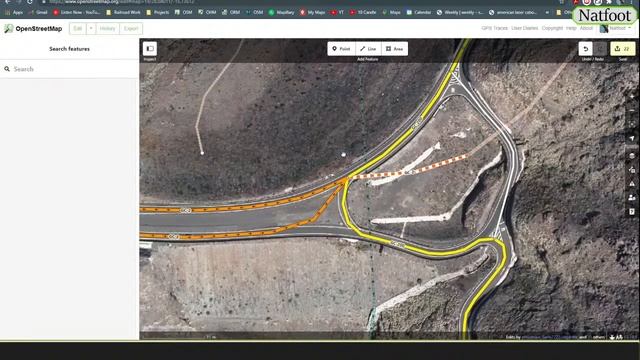Expand the Edit editor-choice dropdown arrow
Screen dimensions: 640x360
(91, 29)
